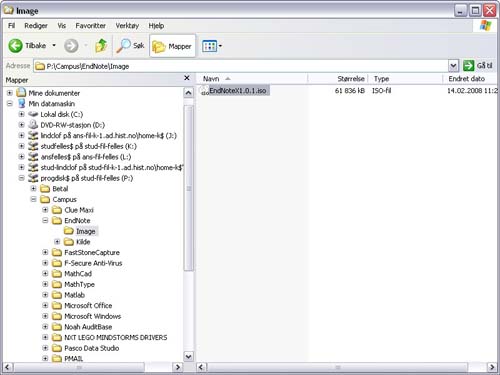Open the Søk search tool
The image size is (500, 375).
[130, 46]
